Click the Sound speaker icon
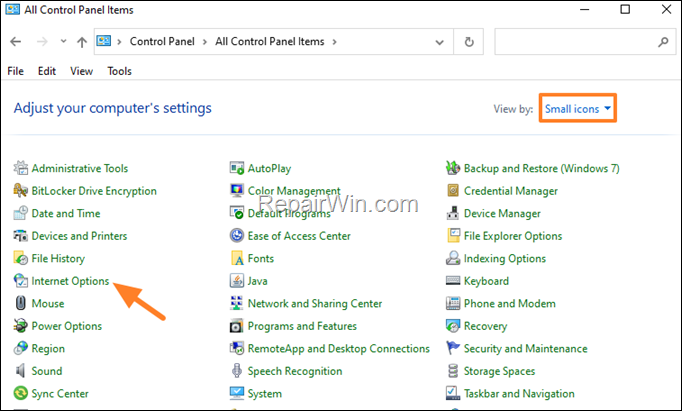The width and height of the screenshot is (682, 411). pyautogui.click(x=20, y=371)
